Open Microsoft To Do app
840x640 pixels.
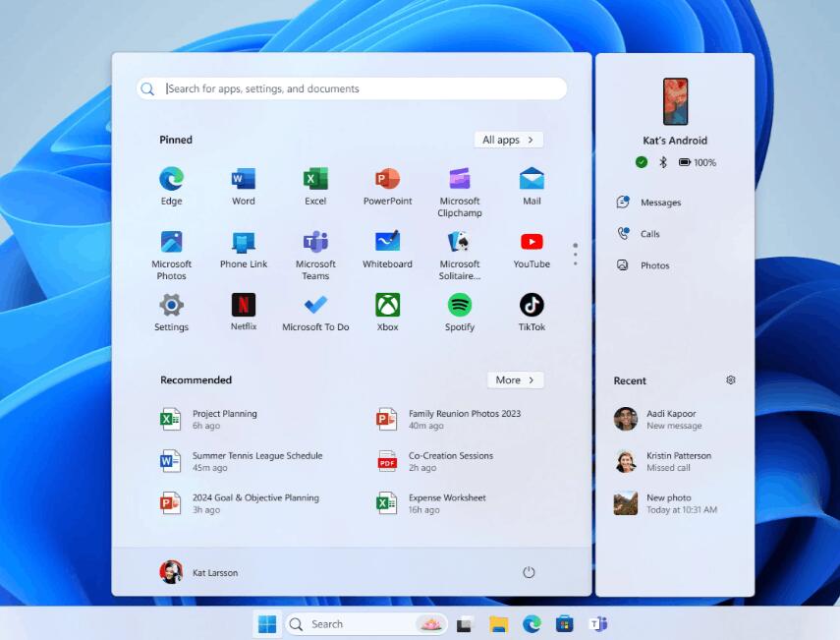315,313
